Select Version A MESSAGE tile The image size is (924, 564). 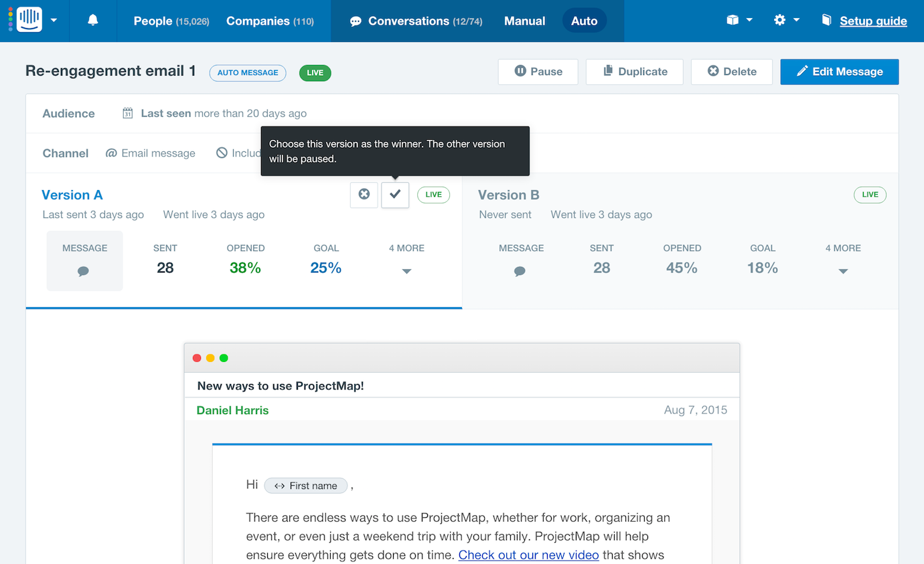pos(84,261)
